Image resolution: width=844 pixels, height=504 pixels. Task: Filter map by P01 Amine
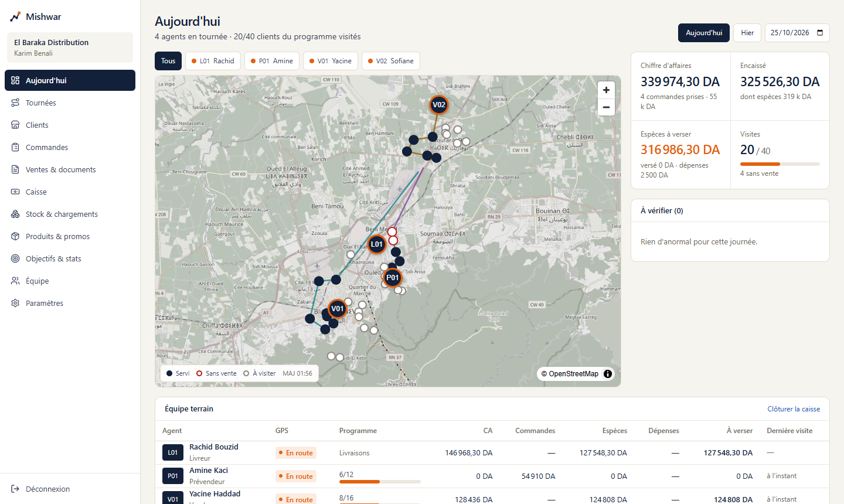272,61
